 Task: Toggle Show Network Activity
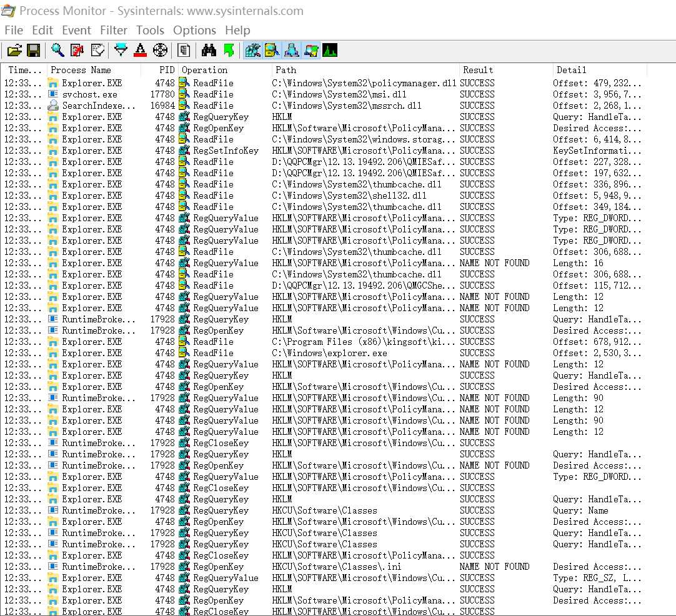pyautogui.click(x=291, y=51)
